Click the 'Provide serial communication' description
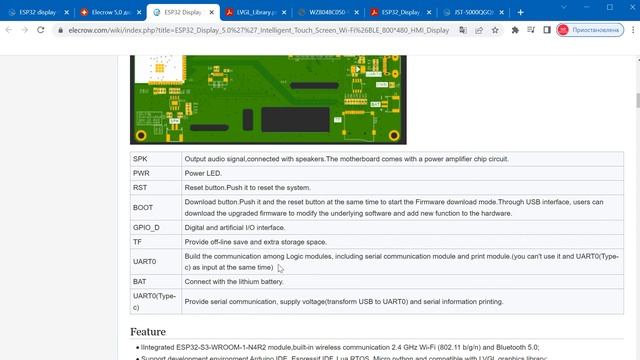Viewport: 640px width, 360px height. click(x=344, y=302)
